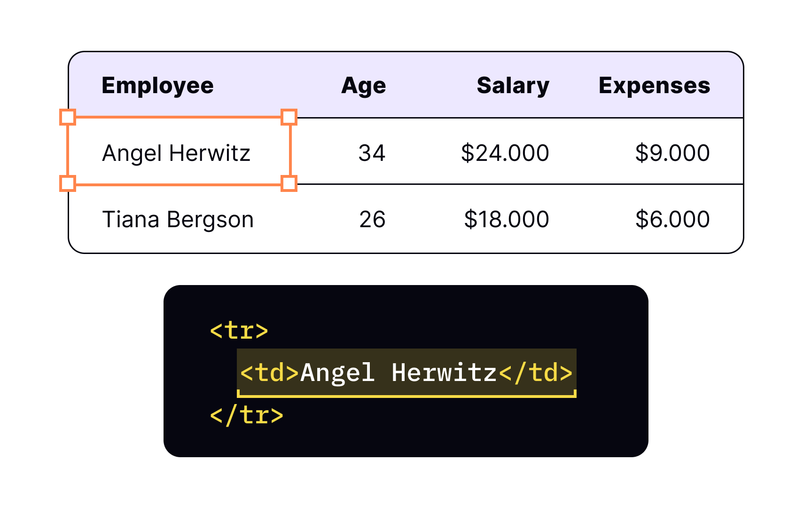Click the Employee column header

pos(157,86)
